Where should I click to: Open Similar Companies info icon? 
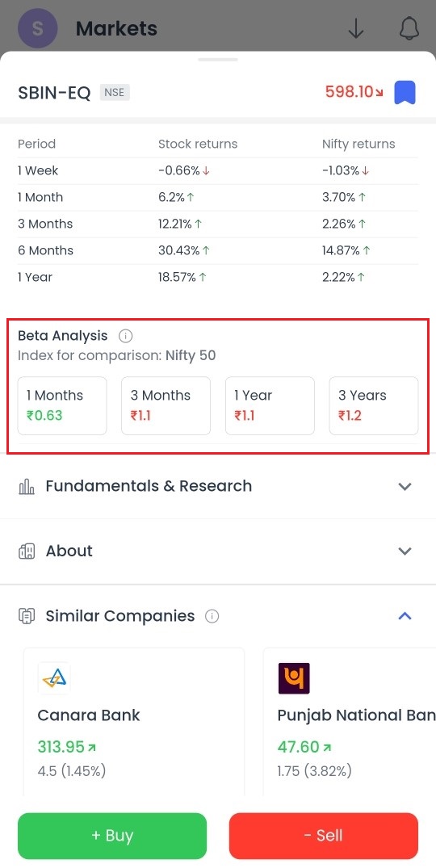click(x=212, y=615)
